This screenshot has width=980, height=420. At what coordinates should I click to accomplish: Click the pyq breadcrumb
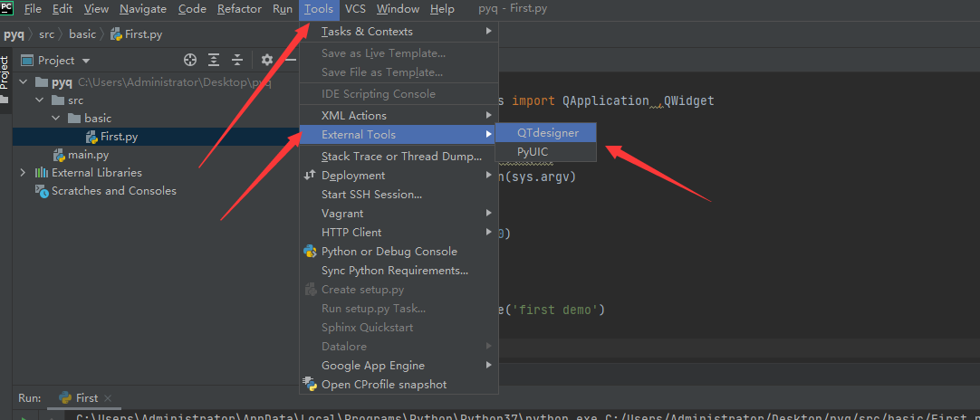click(14, 34)
